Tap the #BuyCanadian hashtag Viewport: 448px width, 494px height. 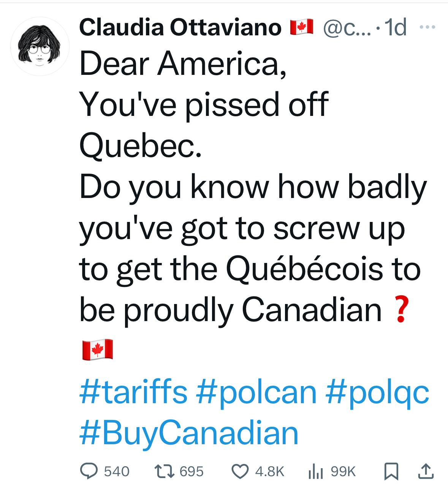click(189, 433)
